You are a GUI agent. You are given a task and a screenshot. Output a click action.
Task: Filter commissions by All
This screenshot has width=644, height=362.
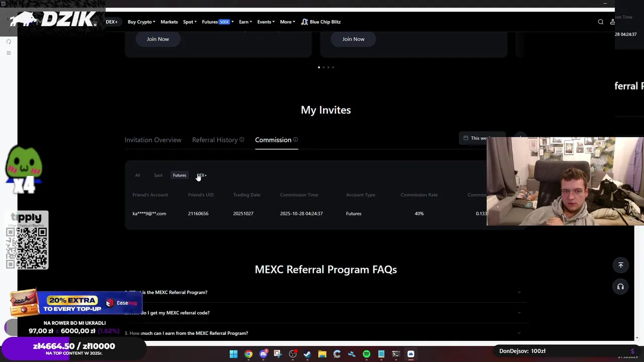point(137,175)
